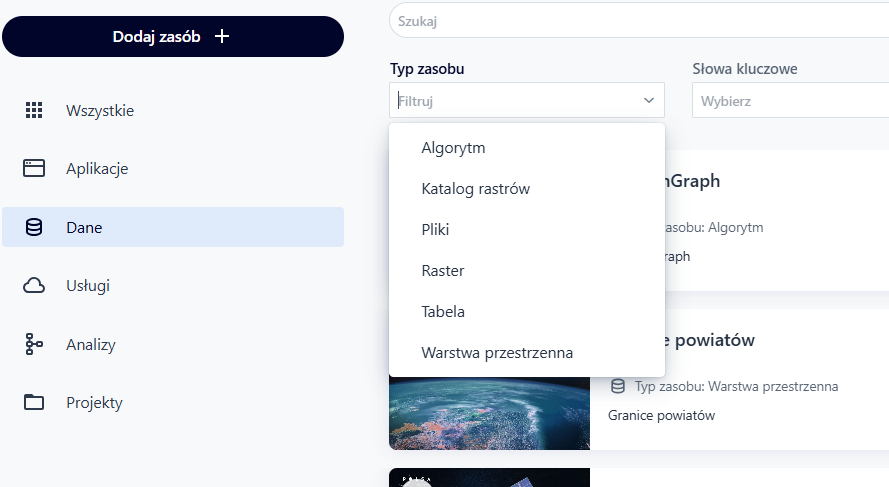This screenshot has width=889, height=487.
Task: Select Algorytm from the dropdown list
Action: coord(453,148)
